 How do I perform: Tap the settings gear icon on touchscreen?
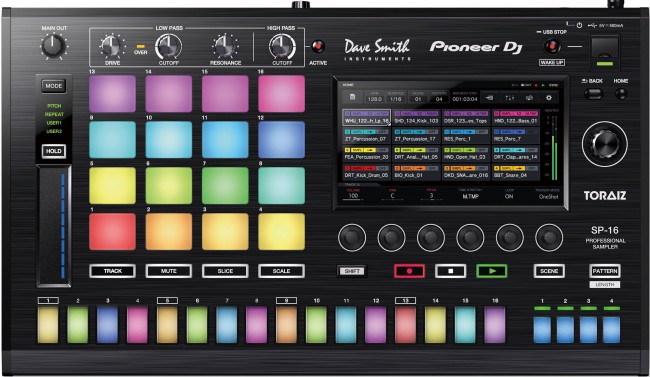pyautogui.click(x=548, y=98)
